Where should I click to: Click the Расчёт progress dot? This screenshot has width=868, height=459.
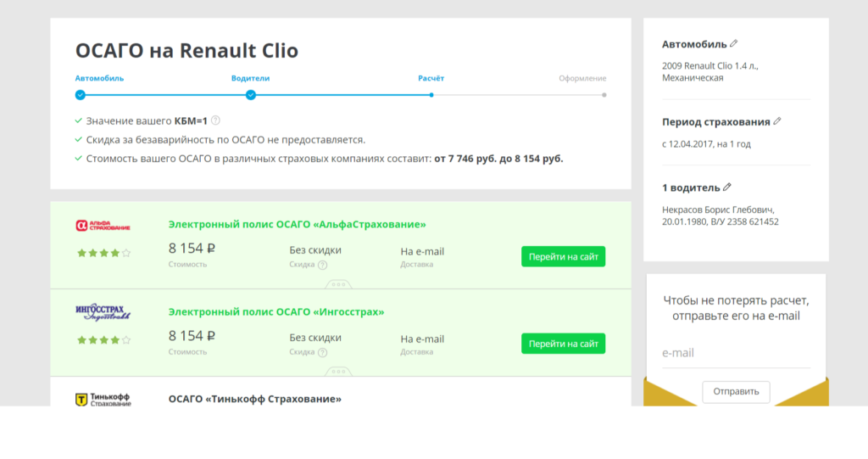click(431, 95)
